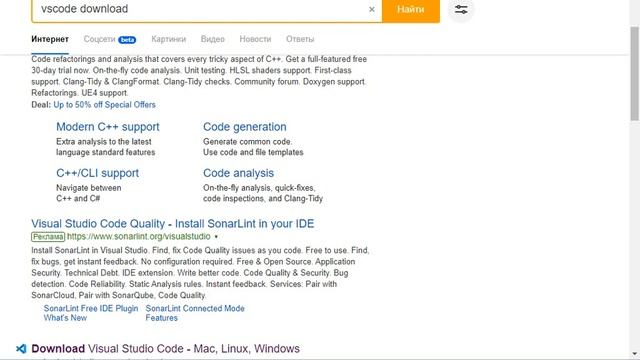Click the 'Navigate between' description text

[x=89, y=188]
